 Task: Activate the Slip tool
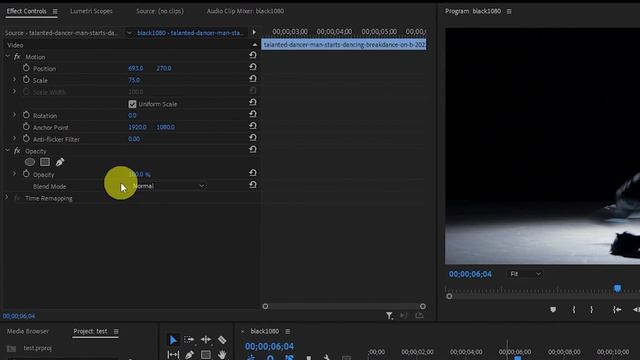point(173,355)
